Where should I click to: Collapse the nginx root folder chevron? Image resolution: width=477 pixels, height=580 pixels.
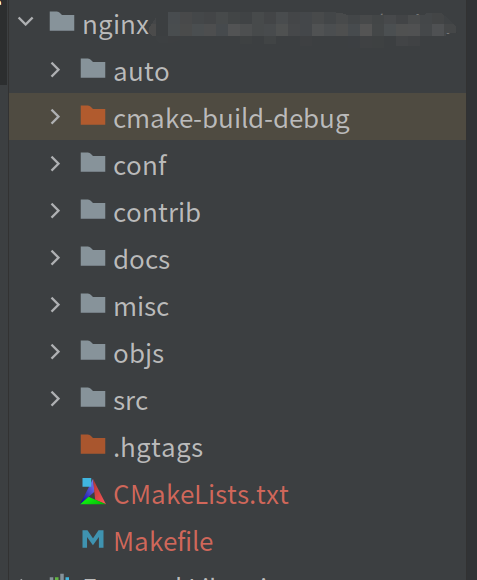click(x=26, y=21)
